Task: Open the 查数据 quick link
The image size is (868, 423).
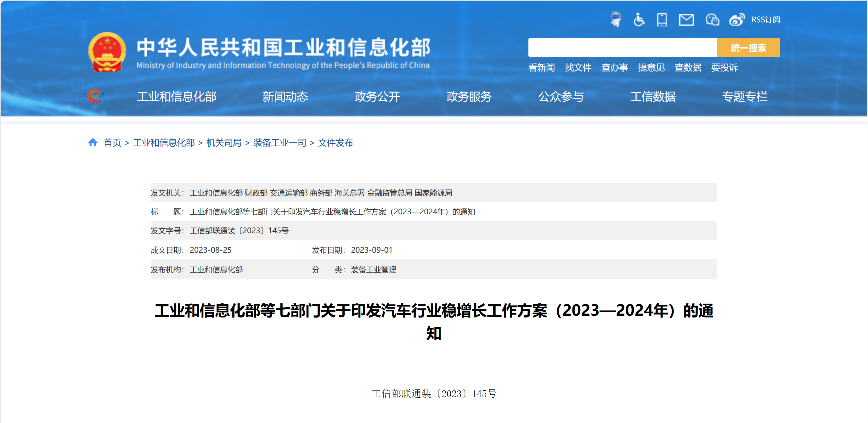Action: click(688, 68)
